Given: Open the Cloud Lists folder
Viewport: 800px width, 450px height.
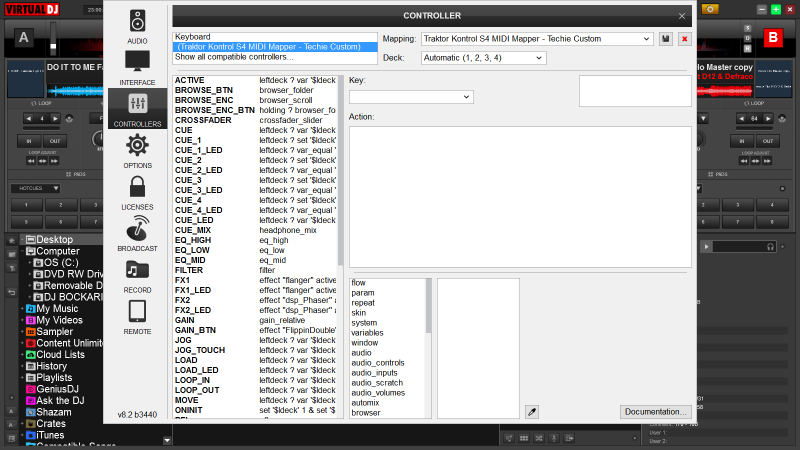Looking at the screenshot, I should click(60, 355).
